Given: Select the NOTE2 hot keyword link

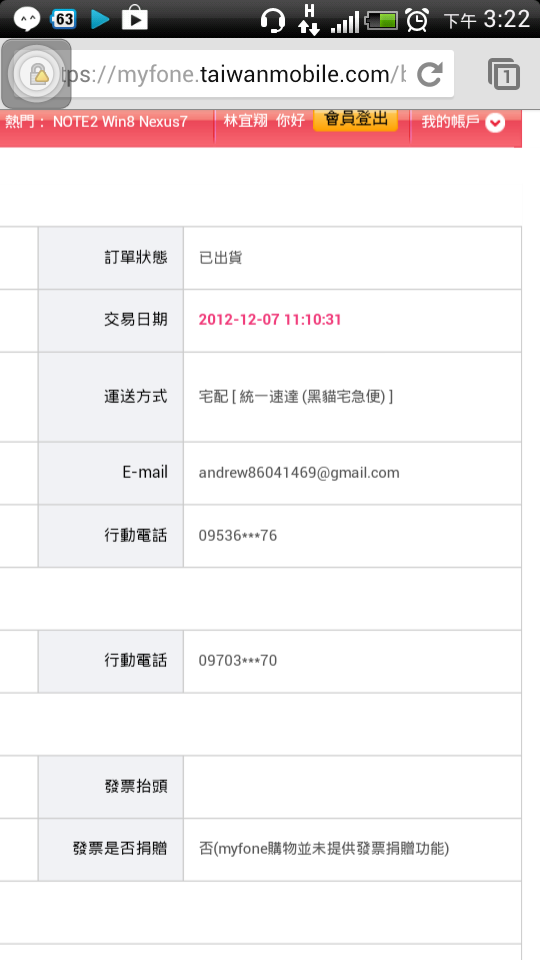Looking at the screenshot, I should pyautogui.click(x=75, y=121).
